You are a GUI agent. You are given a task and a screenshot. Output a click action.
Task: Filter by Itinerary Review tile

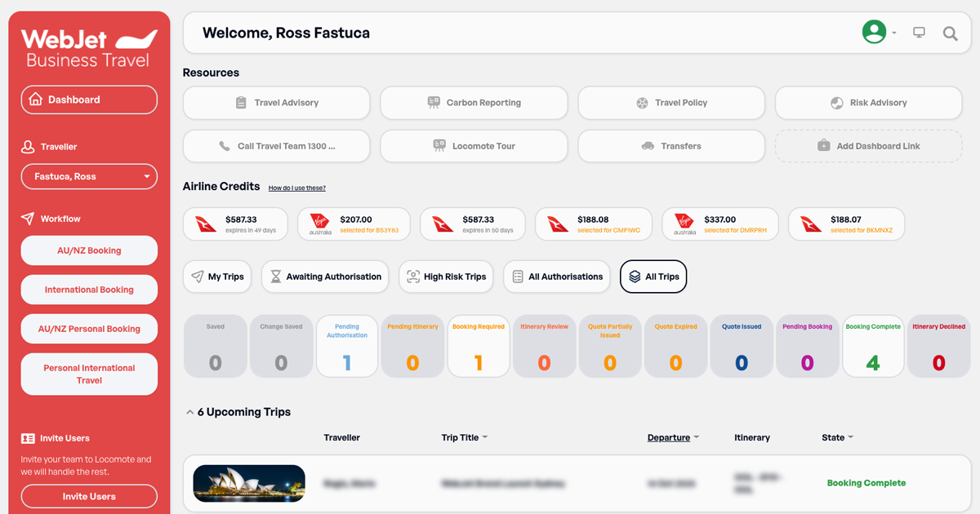(x=544, y=347)
